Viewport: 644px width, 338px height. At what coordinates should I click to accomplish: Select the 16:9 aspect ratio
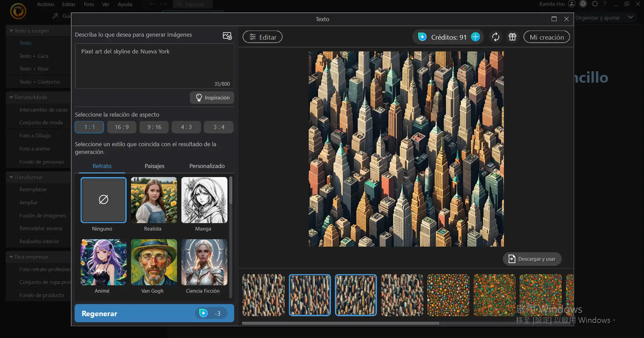122,127
